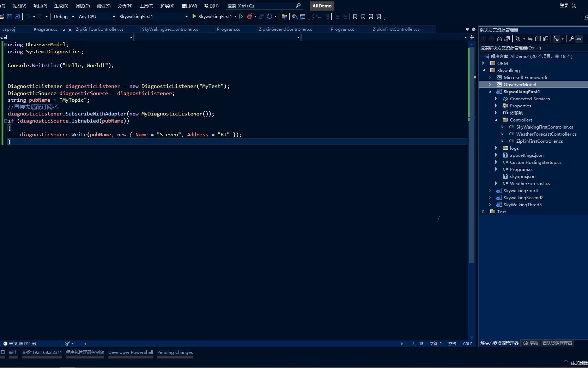Click the Save file icon in the toolbar

click(x=10, y=17)
